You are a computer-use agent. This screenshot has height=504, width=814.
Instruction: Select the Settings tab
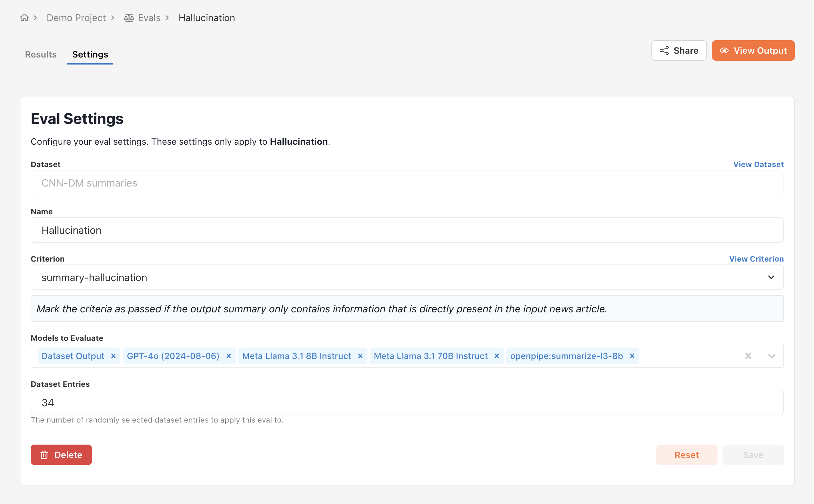(x=90, y=54)
